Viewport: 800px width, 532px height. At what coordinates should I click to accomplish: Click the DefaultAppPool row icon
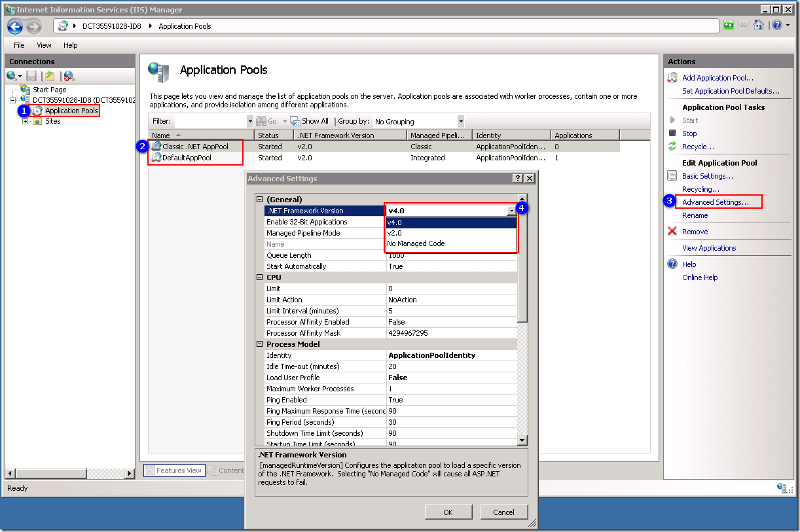click(156, 158)
